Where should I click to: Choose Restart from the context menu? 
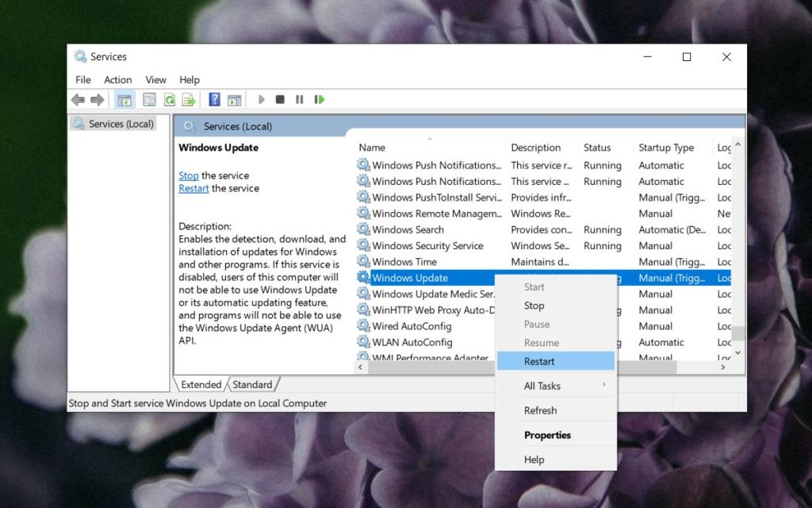pyautogui.click(x=538, y=361)
